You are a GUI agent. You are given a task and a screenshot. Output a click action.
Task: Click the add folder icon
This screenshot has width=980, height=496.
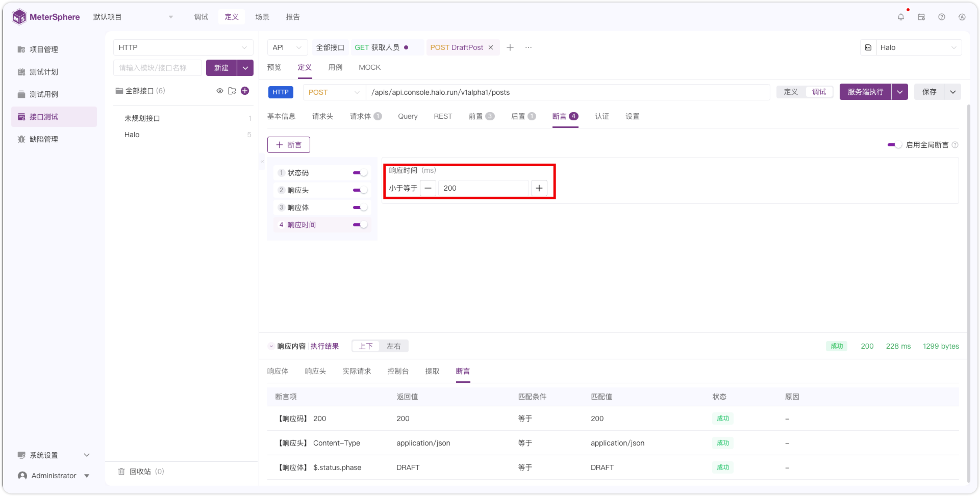click(x=232, y=91)
